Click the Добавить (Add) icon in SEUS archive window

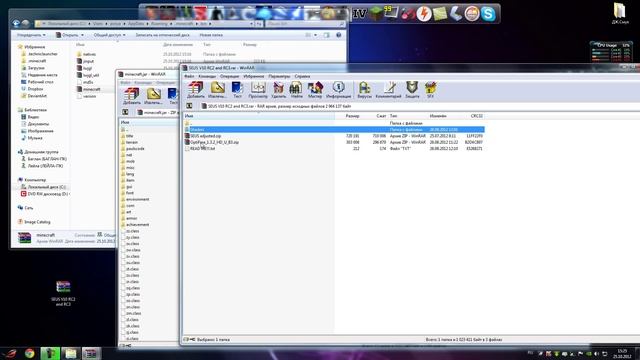(196, 90)
